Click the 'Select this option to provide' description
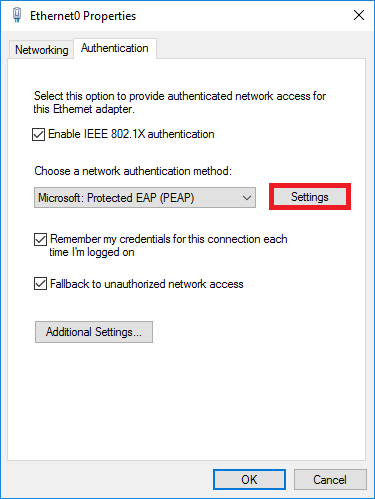Viewport: 375px width, 499px height. click(x=180, y=102)
